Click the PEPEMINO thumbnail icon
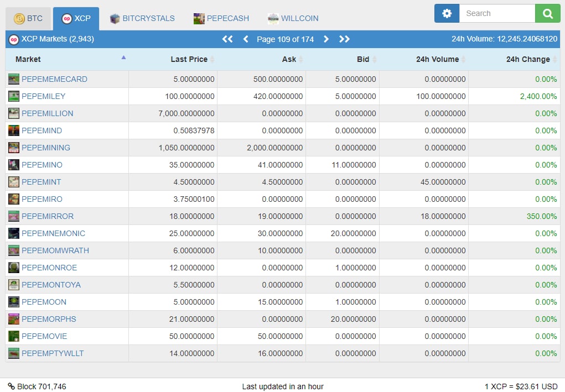This screenshot has height=392, width=565. coord(14,165)
